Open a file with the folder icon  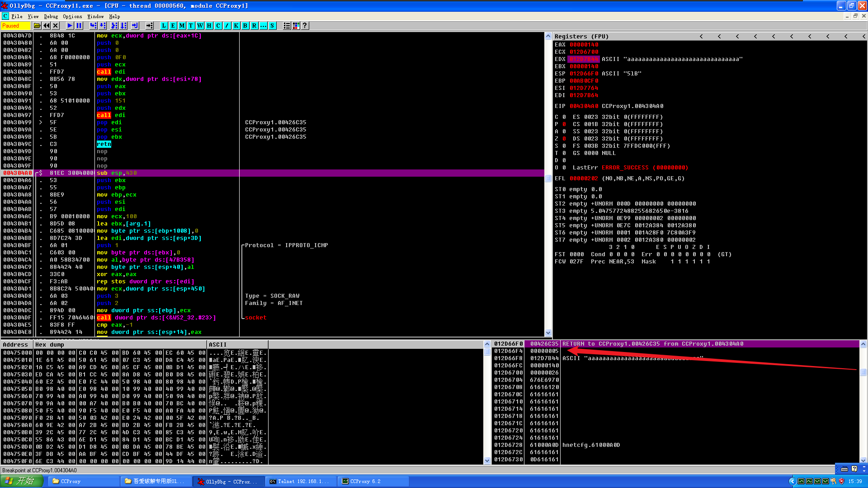(x=37, y=26)
